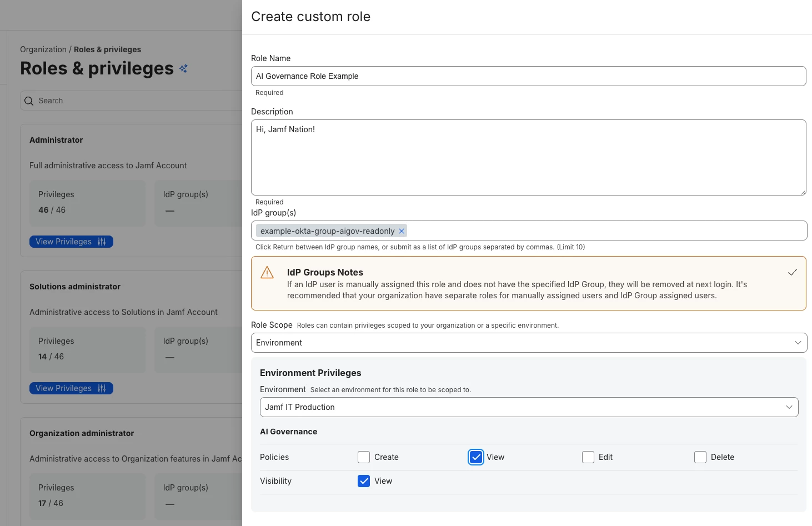The image size is (812, 526).
Task: Click sliders icon on Solutions administrator View Privileges
Action: 102,388
